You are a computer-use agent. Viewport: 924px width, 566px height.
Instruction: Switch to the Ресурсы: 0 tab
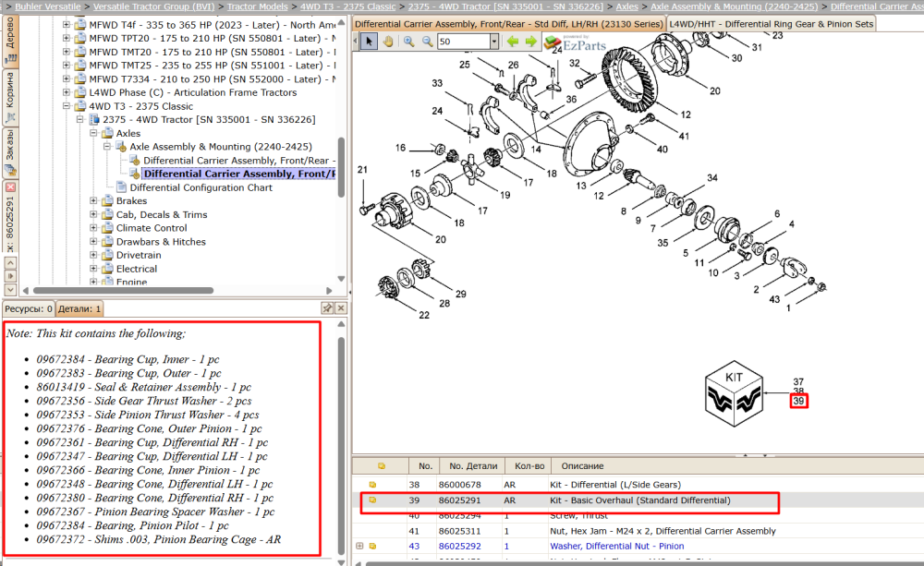pyautogui.click(x=29, y=308)
